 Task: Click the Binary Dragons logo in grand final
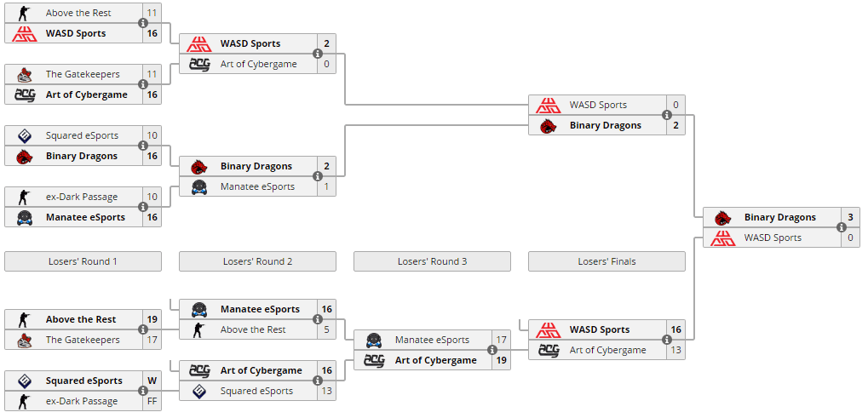pyautogui.click(x=722, y=217)
